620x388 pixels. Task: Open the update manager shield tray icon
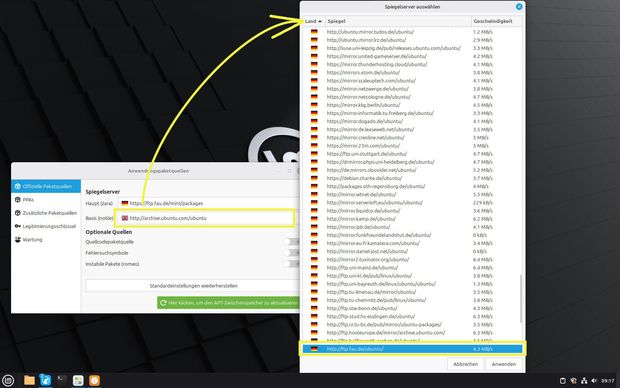(x=573, y=381)
